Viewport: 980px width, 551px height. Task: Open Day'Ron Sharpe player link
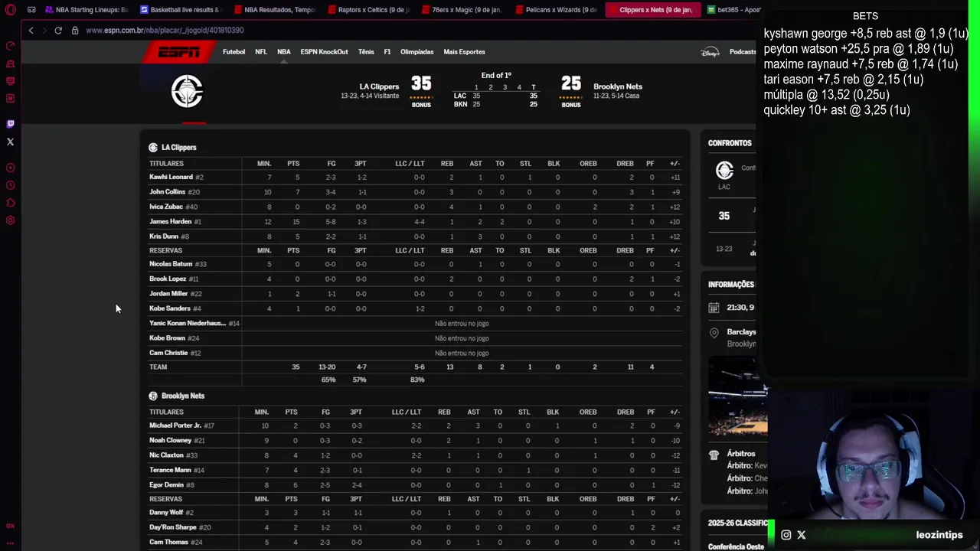click(173, 527)
